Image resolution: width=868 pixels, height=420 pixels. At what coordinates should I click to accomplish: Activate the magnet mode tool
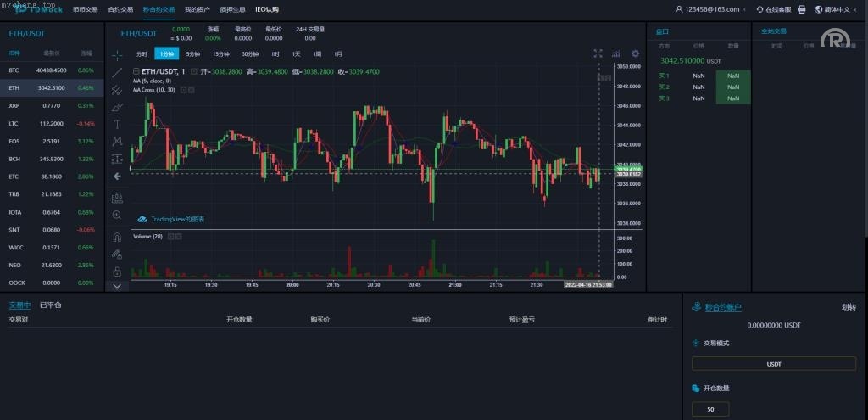[x=117, y=237]
